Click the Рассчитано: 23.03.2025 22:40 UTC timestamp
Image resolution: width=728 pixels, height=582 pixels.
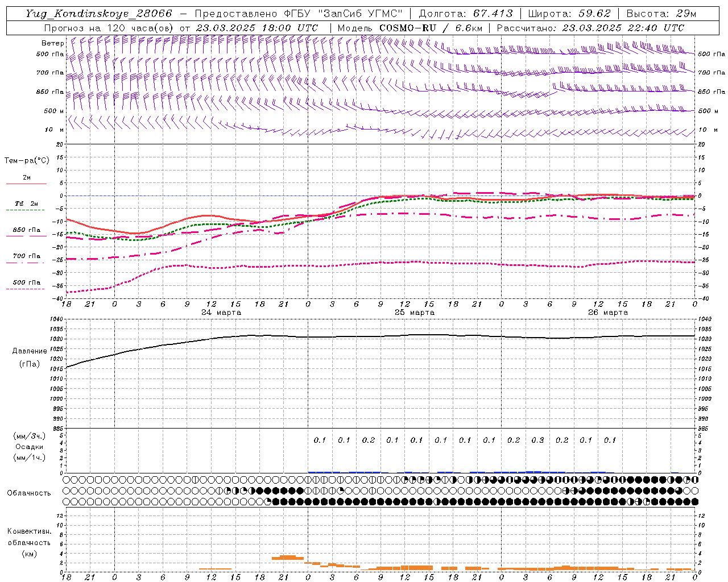pos(590,28)
